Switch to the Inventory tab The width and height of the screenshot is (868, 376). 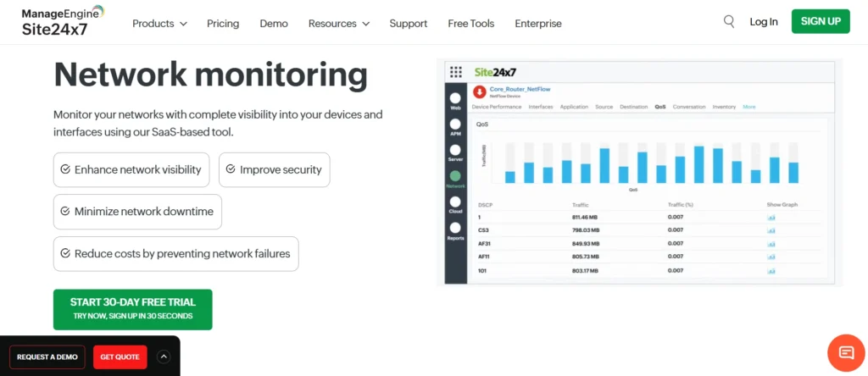click(724, 107)
